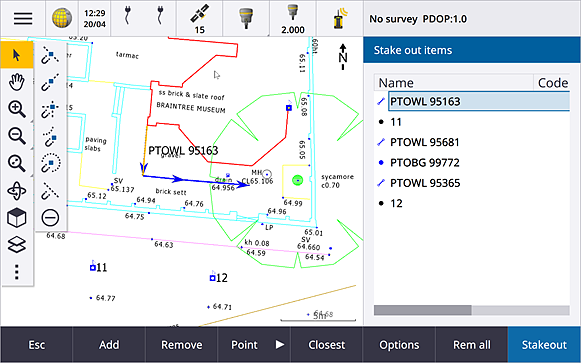Select PTOWL 95681 in the list
Viewport: 581px width, 363px height.
[x=425, y=142]
